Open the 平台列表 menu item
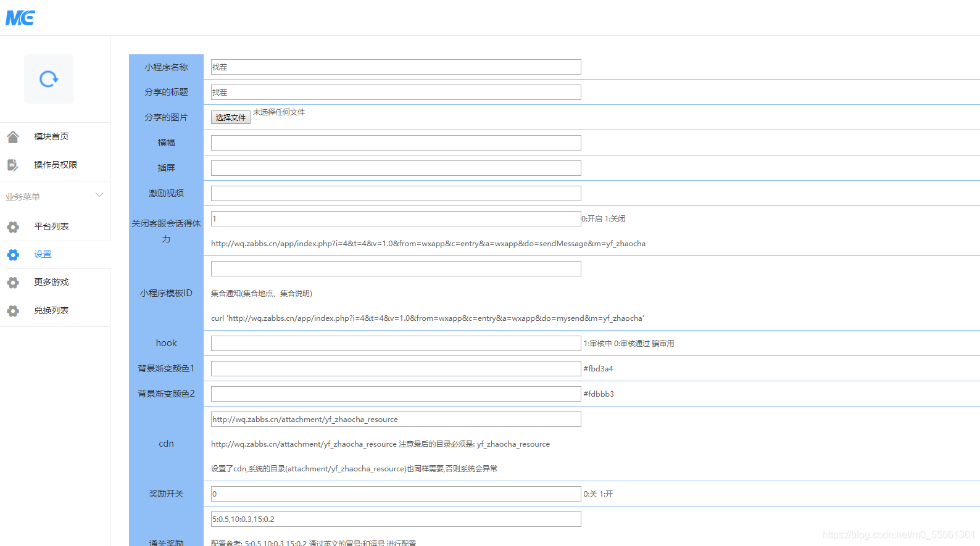The height and width of the screenshot is (546, 980). point(51,226)
